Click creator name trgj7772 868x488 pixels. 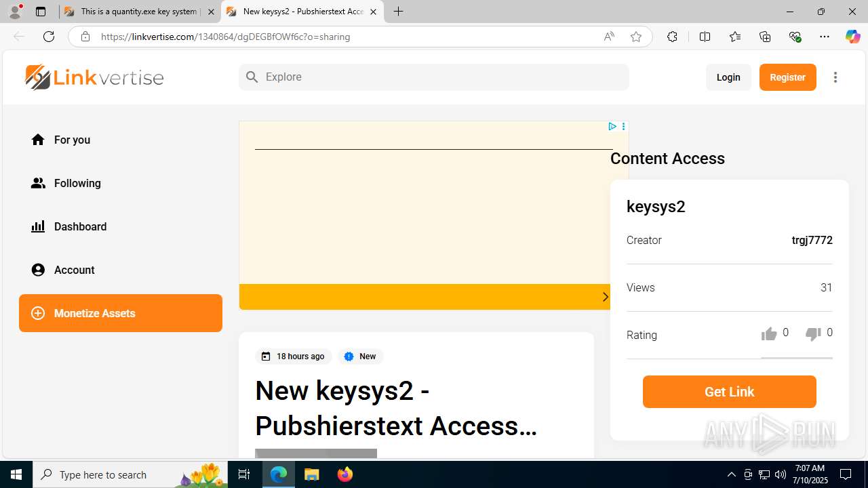pos(812,240)
